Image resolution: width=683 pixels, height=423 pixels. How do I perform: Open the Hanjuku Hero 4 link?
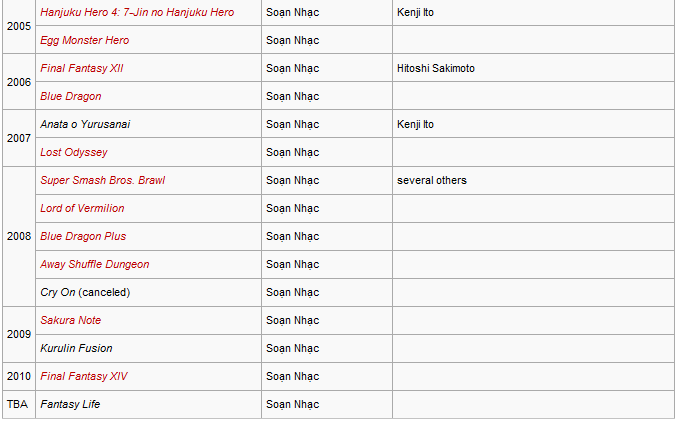pyautogui.click(x=137, y=12)
